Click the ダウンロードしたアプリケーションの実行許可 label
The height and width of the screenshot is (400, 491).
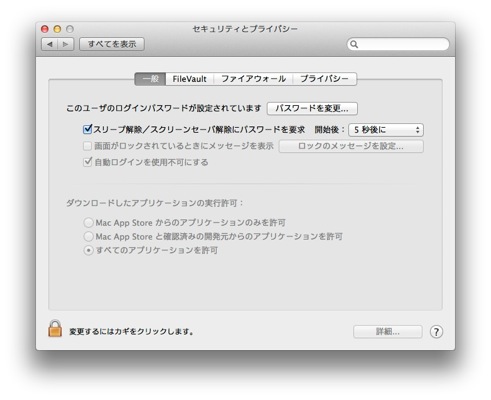154,203
